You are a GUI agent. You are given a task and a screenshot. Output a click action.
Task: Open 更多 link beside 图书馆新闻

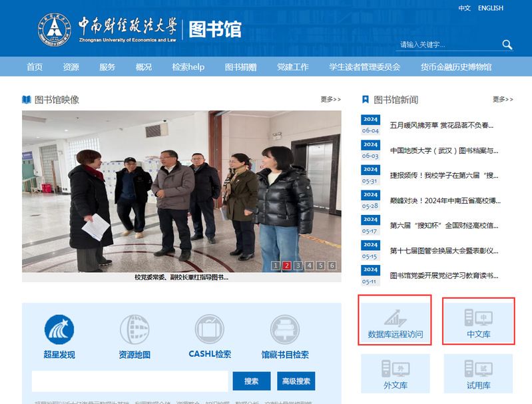click(503, 99)
